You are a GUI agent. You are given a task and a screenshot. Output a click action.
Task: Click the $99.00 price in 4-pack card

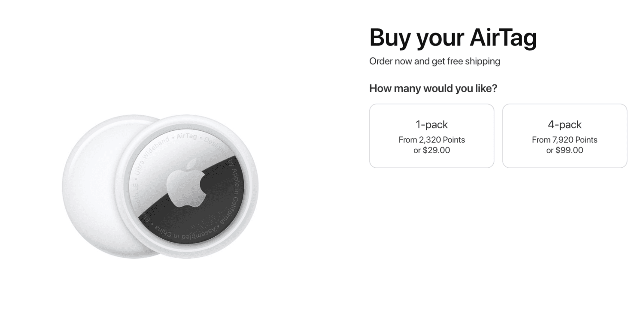(x=564, y=150)
